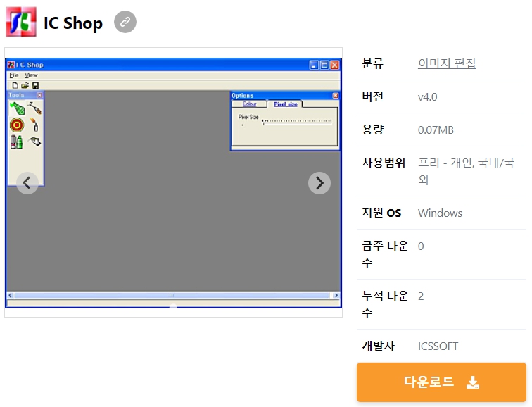532x407 pixels.
Task: Click the version value v4.0
Action: click(x=428, y=97)
